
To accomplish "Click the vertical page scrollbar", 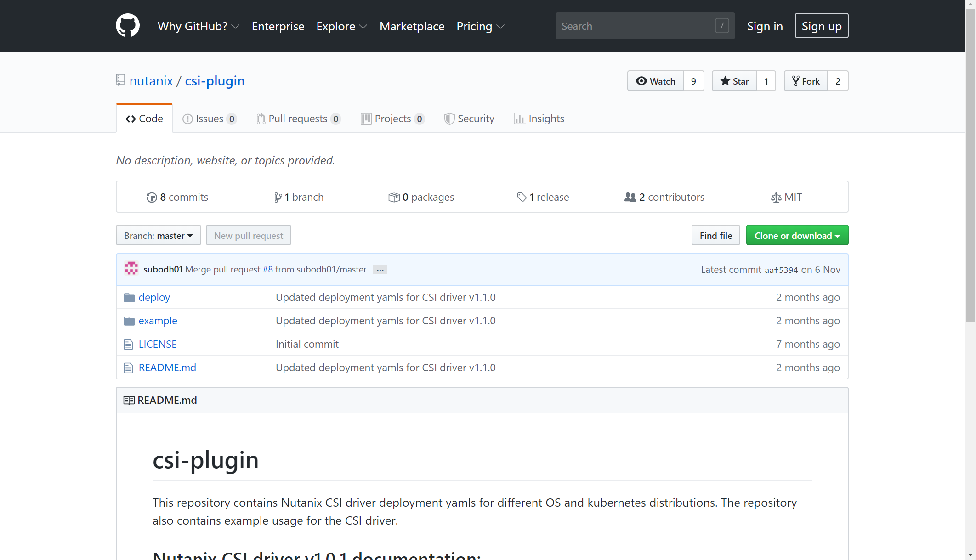I will [x=971, y=165].
